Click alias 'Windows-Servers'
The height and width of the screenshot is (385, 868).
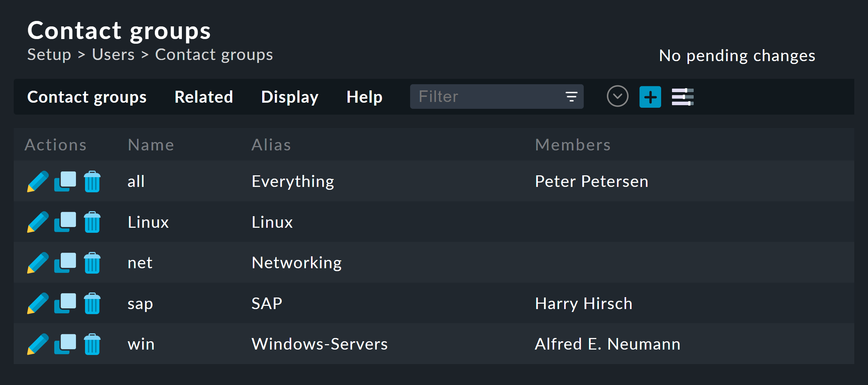pyautogui.click(x=320, y=344)
